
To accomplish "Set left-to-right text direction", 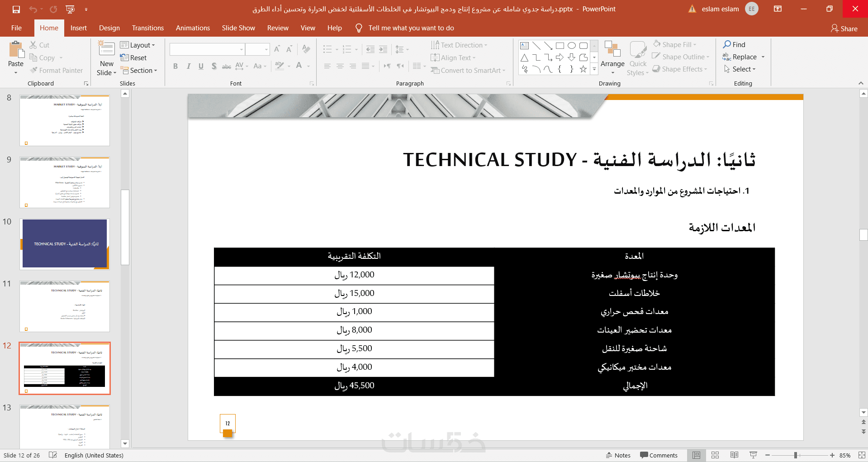I will [x=387, y=66].
